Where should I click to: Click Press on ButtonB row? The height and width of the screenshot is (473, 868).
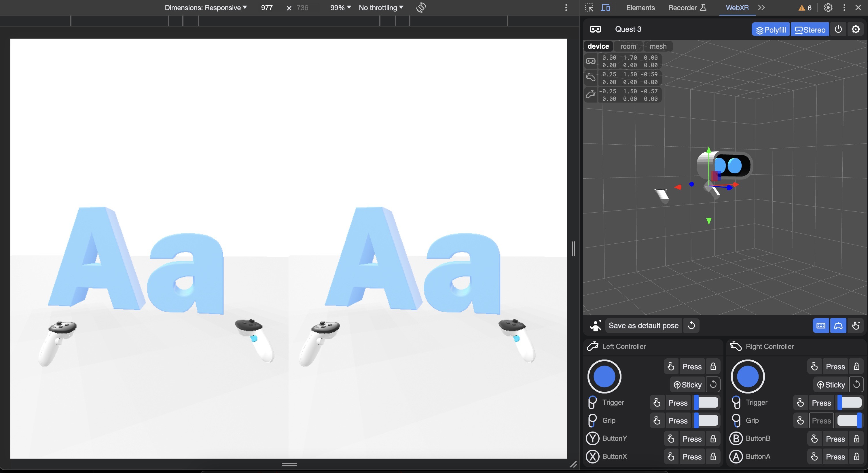(835, 439)
